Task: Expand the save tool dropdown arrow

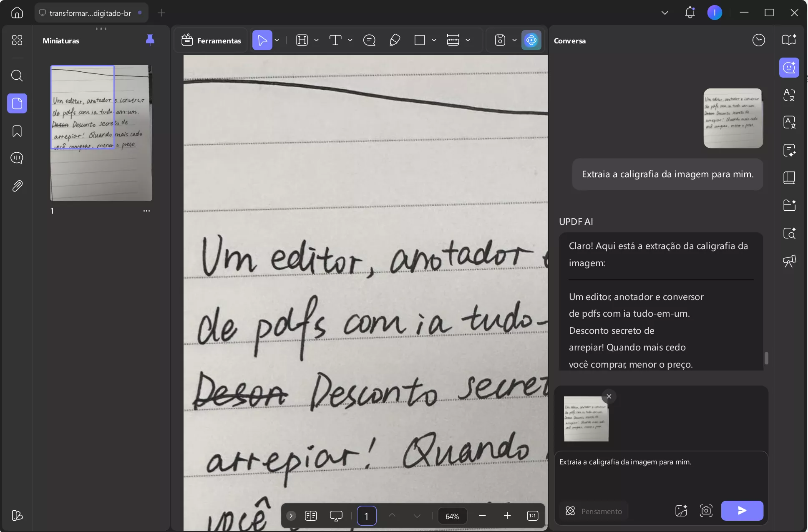Action: 514,40
